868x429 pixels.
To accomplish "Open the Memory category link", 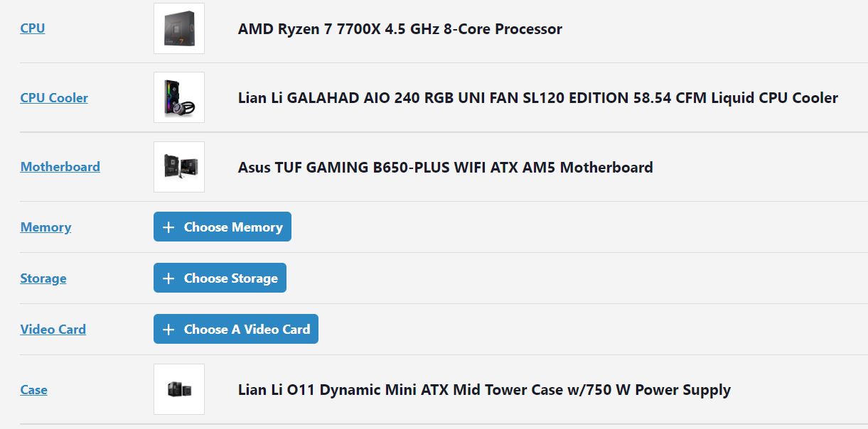I will pos(45,227).
